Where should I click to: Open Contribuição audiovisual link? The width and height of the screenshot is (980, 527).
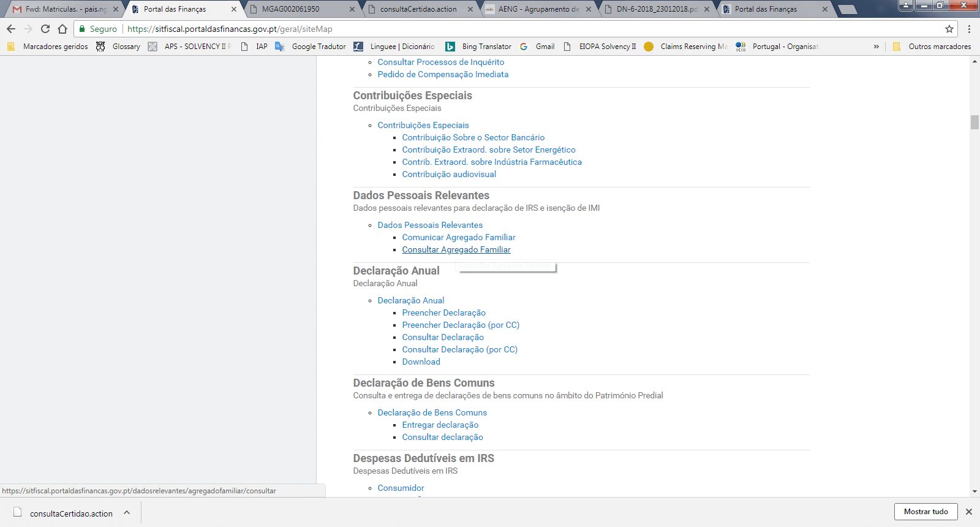click(449, 174)
